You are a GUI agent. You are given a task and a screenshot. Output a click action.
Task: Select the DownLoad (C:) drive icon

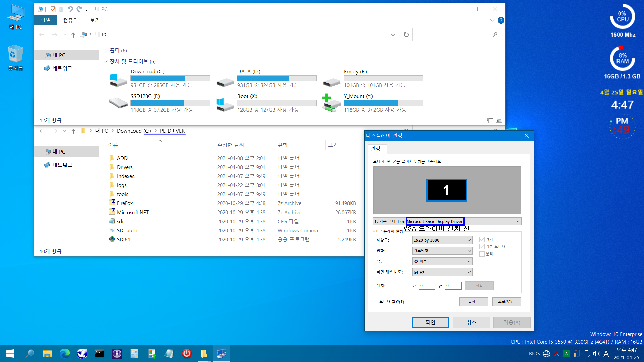point(118,80)
